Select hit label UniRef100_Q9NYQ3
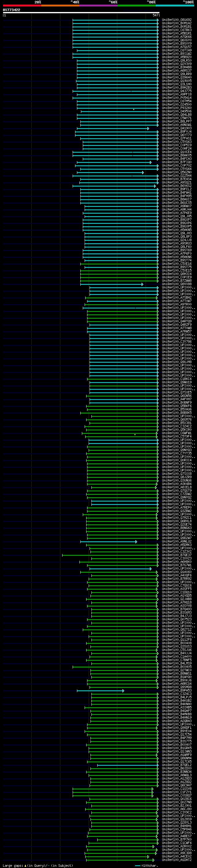This screenshot has height=868, width=197. 177,450
